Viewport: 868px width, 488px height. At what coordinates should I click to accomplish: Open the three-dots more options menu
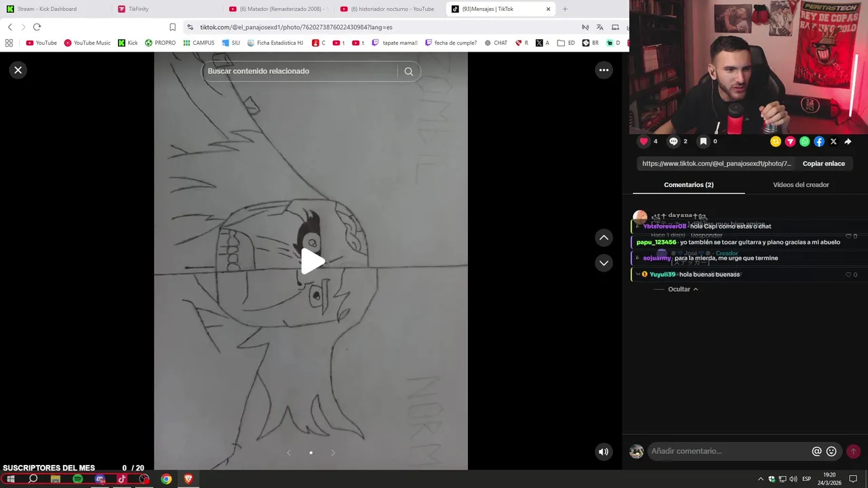tap(604, 70)
